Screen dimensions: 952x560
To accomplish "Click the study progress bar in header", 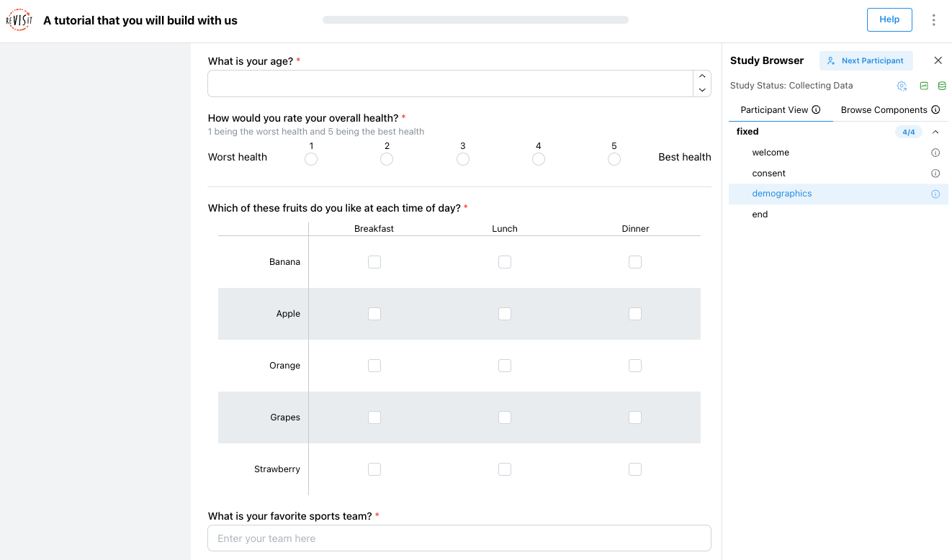I will click(x=475, y=20).
